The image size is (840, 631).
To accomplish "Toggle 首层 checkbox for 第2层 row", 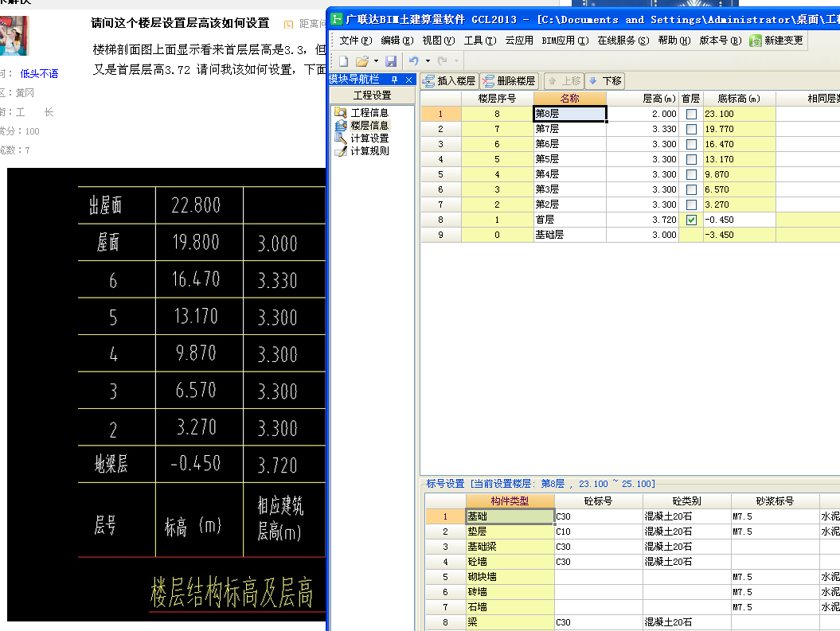I will coord(691,204).
